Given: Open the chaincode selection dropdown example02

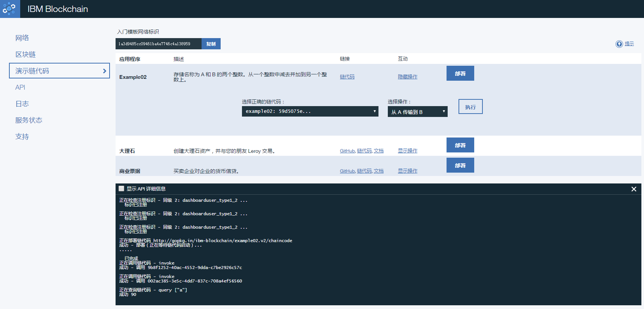Looking at the screenshot, I should coord(310,111).
